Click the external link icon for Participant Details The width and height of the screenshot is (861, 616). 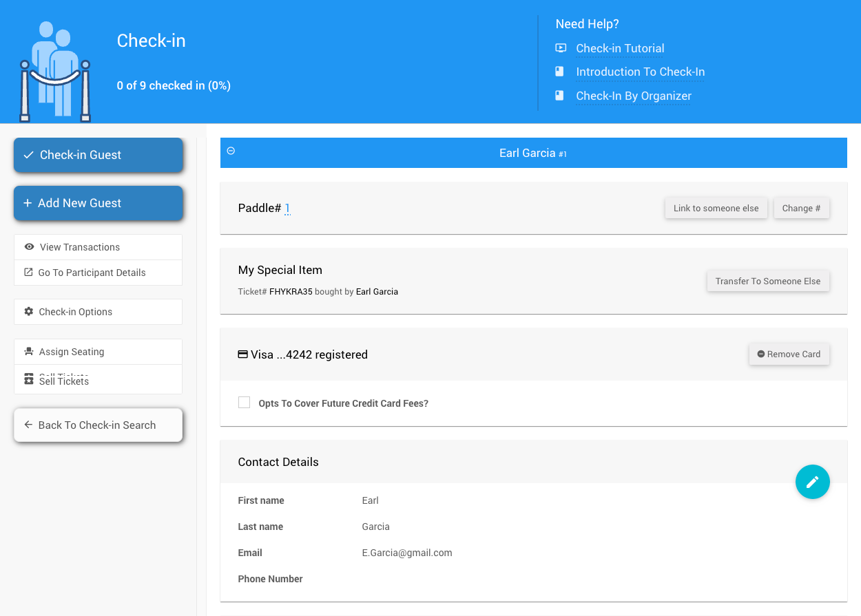29,273
